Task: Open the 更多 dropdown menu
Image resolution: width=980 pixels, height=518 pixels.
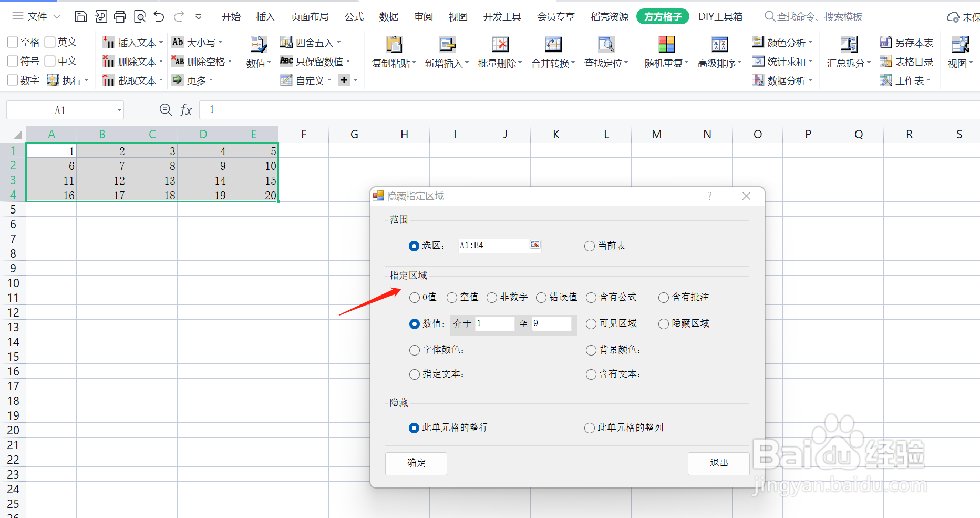Action: click(197, 80)
